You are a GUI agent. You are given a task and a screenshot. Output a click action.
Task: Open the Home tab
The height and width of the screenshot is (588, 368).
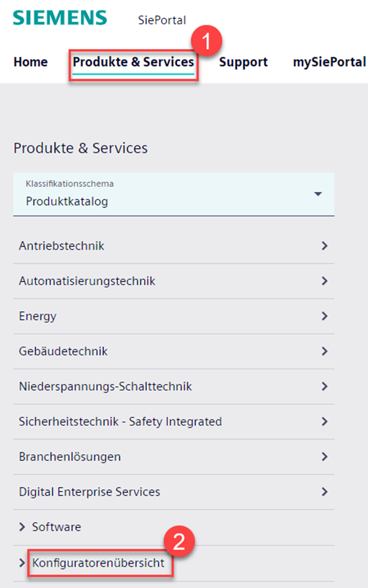click(30, 62)
